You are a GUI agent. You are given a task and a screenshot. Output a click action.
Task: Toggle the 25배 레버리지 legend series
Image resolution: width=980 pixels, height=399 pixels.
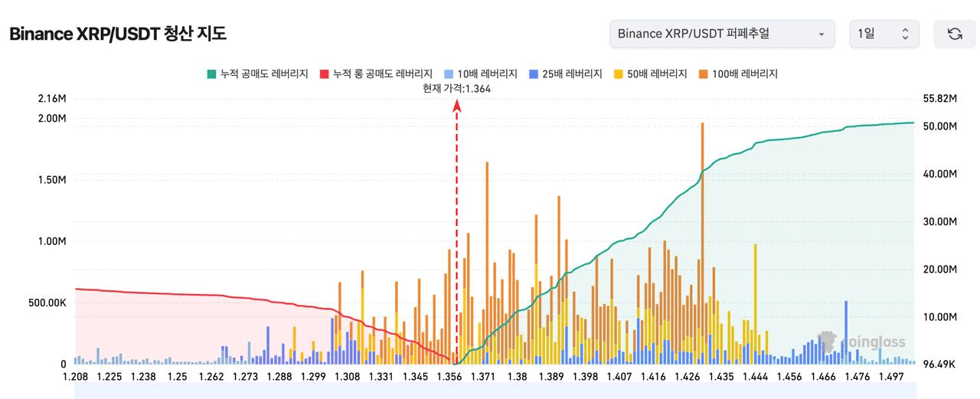pyautogui.click(x=566, y=74)
